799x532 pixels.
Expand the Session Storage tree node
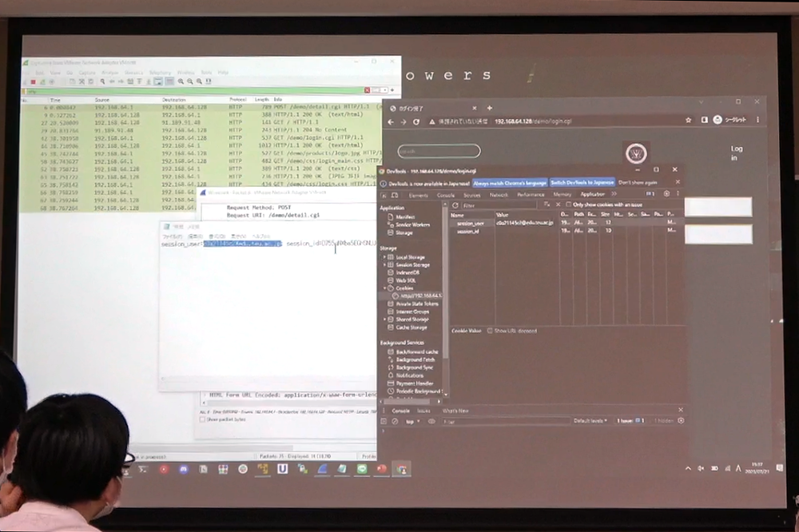pyautogui.click(x=384, y=264)
